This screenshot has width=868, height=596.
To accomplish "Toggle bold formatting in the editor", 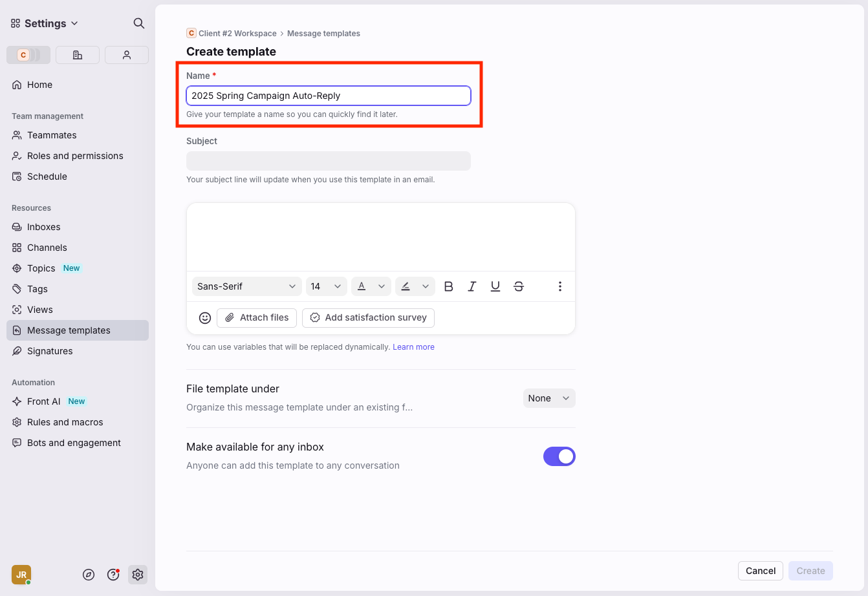I will 449,286.
